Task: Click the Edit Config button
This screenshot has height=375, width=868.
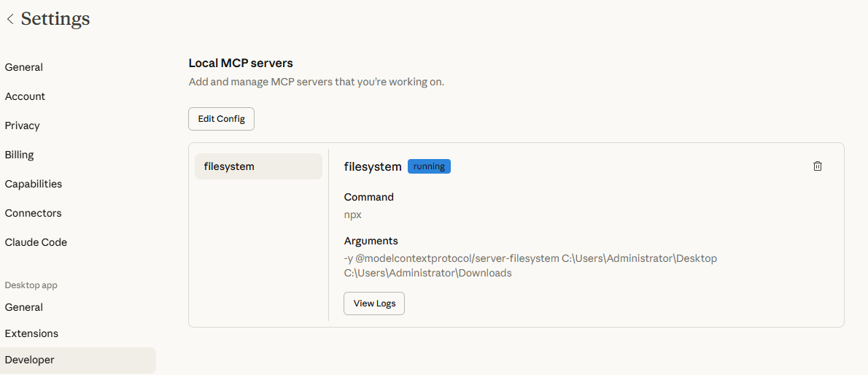Action: click(x=221, y=119)
